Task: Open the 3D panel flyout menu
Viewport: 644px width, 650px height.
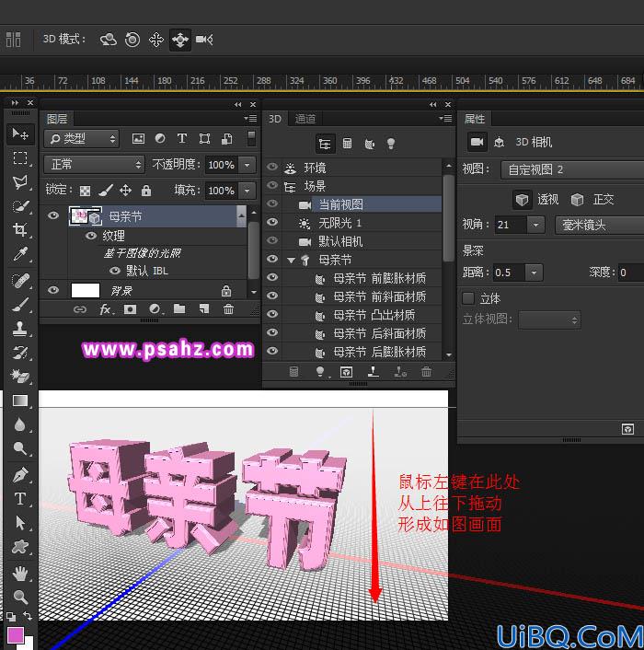Action: coord(445,119)
